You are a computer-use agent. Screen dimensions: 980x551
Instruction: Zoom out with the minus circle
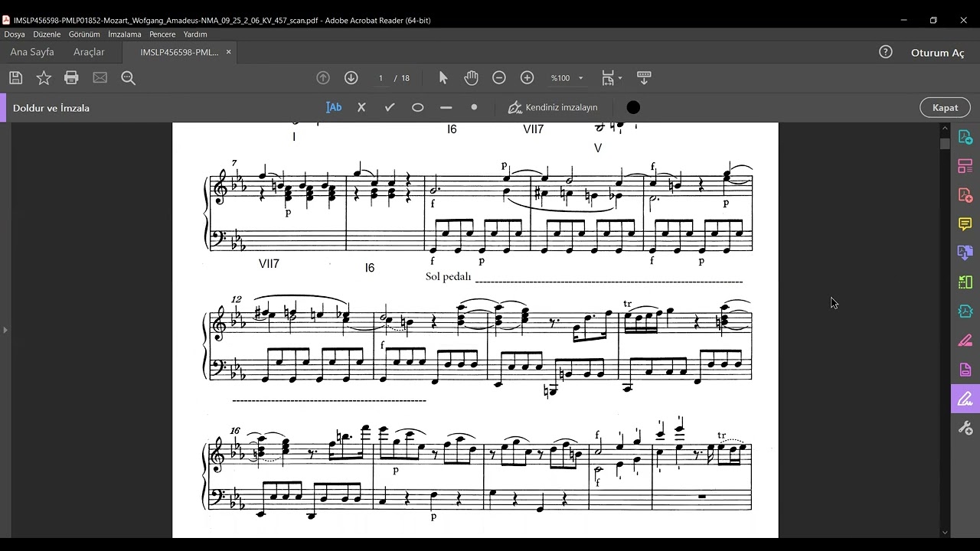pos(499,78)
